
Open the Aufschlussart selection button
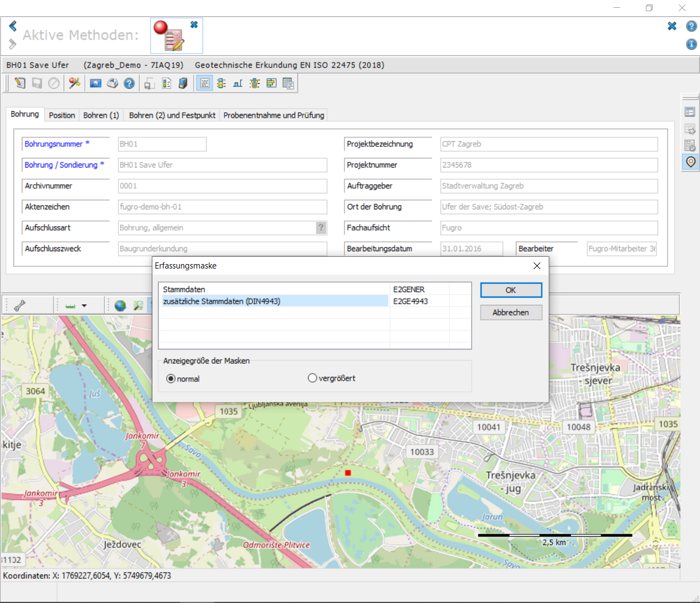321,228
